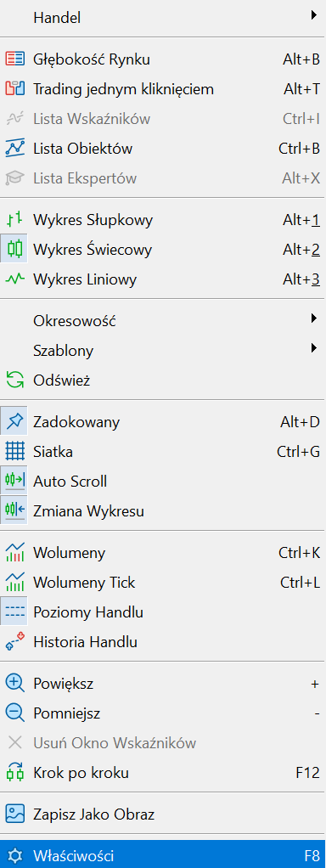Viewport: 326px width, 868px height.
Task: Select Wykres Świecowy menu entry
Action: 163,250
